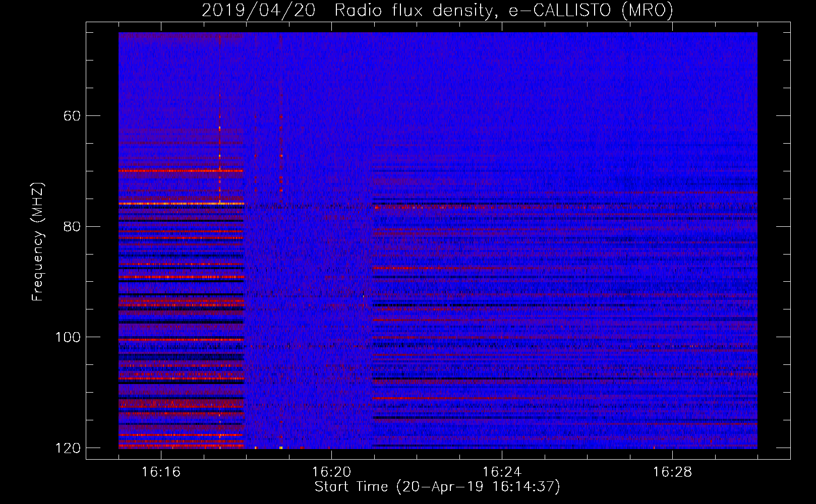This screenshot has width=816, height=504.
Task: Click the 80 frequency tick label
Action: [72, 226]
